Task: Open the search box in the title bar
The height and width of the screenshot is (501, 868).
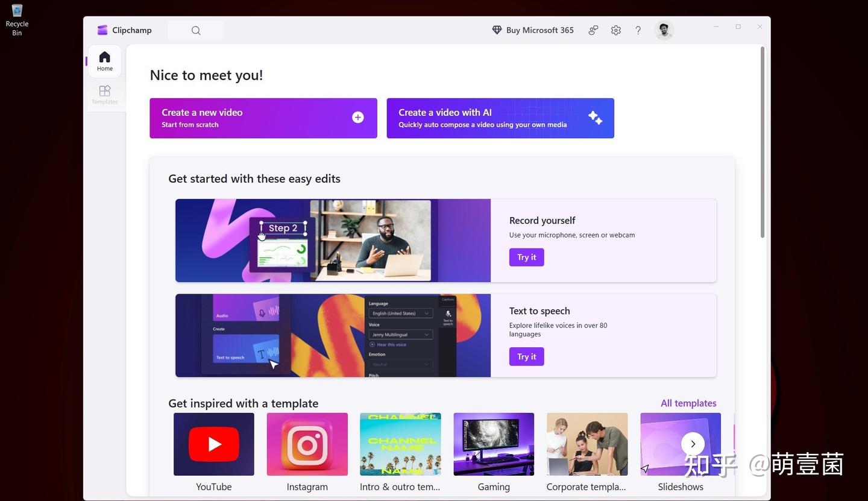Action: [195, 30]
